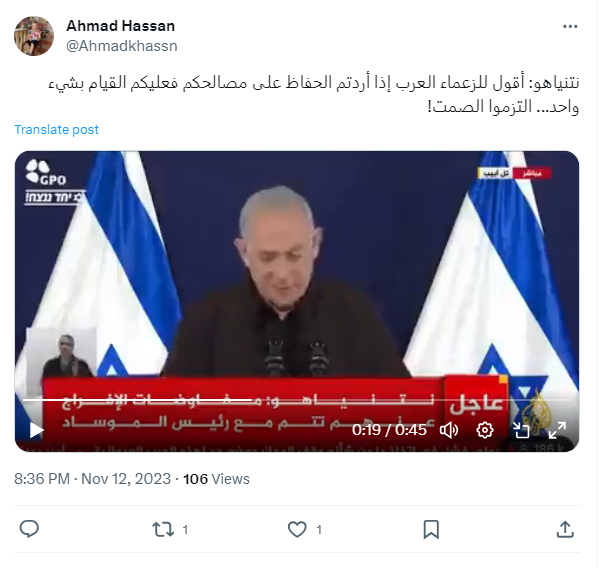Image resolution: width=607 pixels, height=568 pixels.
Task: Open the share upload icon menu
Action: [x=565, y=529]
